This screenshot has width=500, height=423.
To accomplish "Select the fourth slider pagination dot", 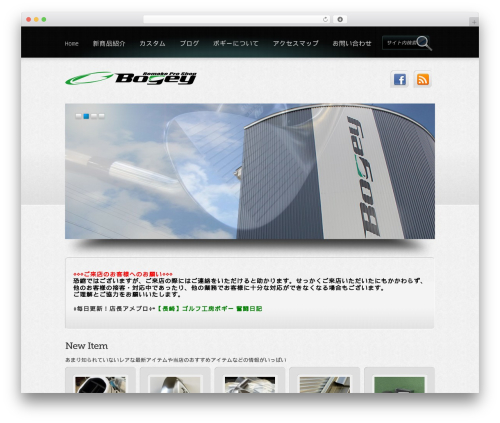I will [x=102, y=116].
